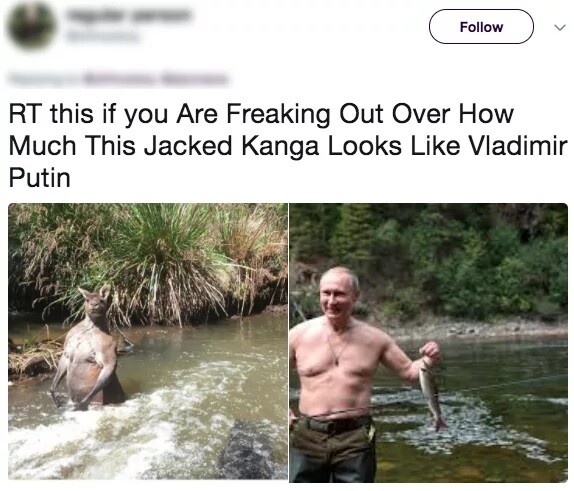Open the blurred profile avatar
The height and width of the screenshot is (491, 574).
tap(31, 26)
